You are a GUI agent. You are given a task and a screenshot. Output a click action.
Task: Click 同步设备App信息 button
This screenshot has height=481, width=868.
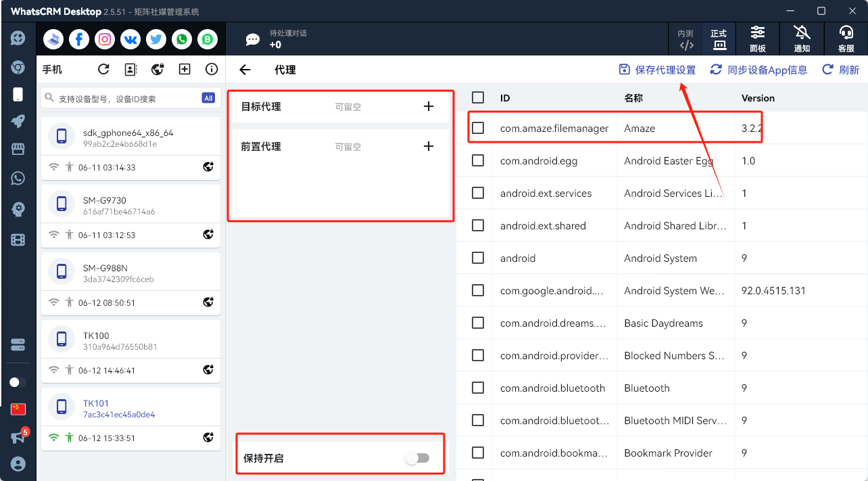click(758, 70)
